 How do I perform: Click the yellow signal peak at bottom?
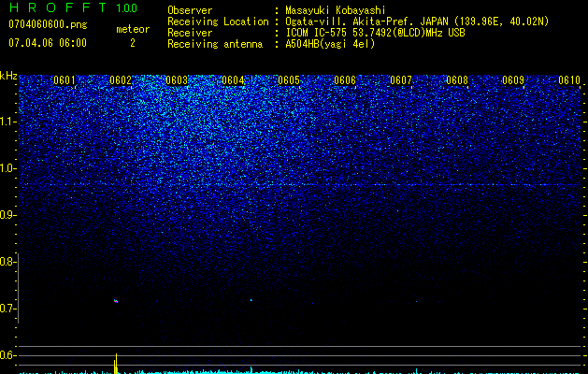pos(116,363)
